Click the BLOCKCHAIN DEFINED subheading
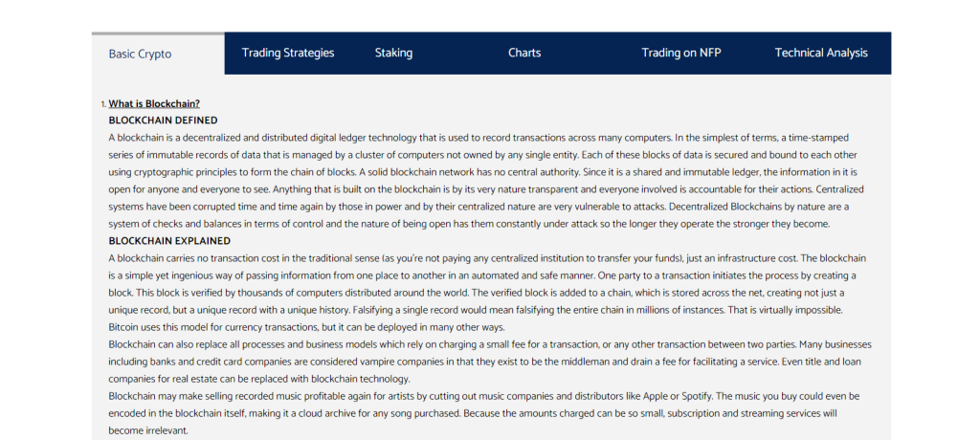980x440 pixels. [x=163, y=120]
